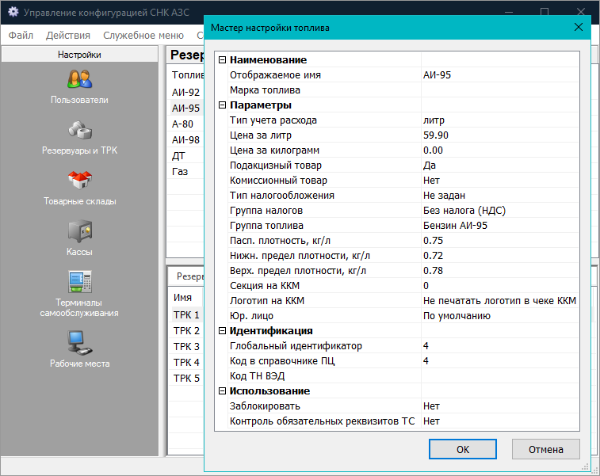
Task: Collapse the Наименование property group
Action: click(x=222, y=61)
